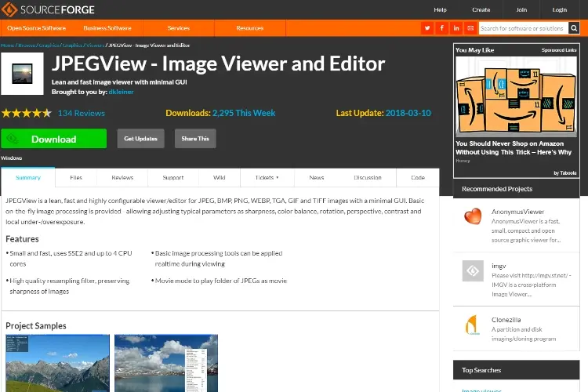Open the Services menu

pyautogui.click(x=179, y=28)
